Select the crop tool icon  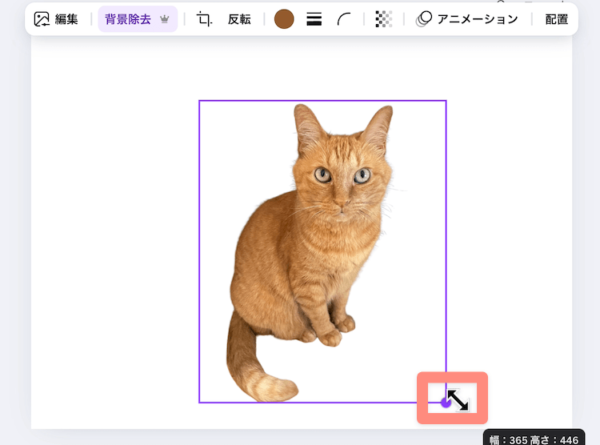204,19
